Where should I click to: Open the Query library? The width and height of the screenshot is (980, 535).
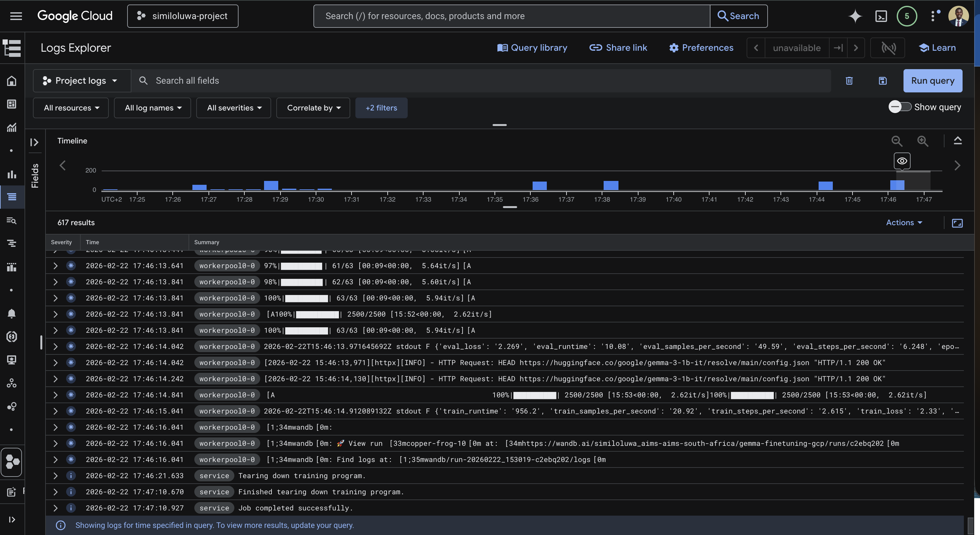[x=532, y=47]
